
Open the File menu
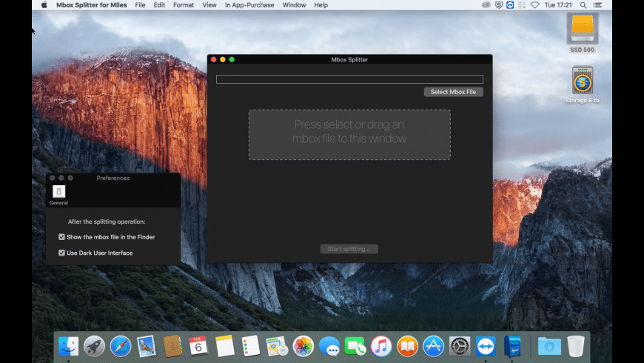tap(140, 5)
